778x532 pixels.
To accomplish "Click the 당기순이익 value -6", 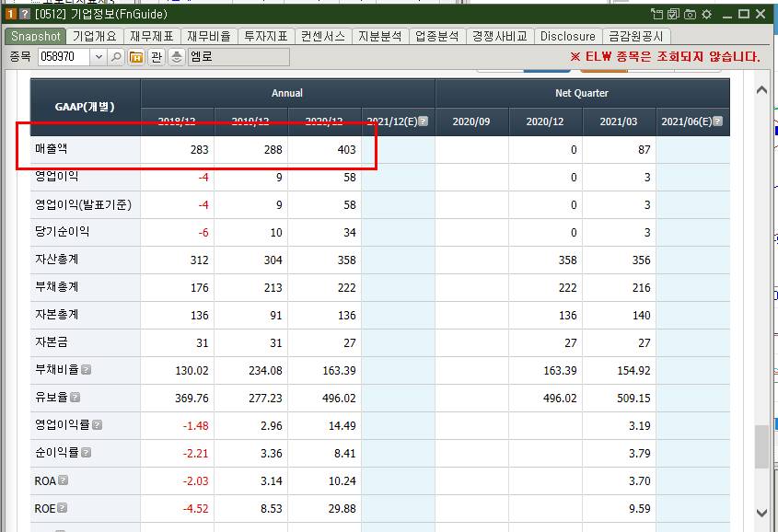I will pos(203,233).
